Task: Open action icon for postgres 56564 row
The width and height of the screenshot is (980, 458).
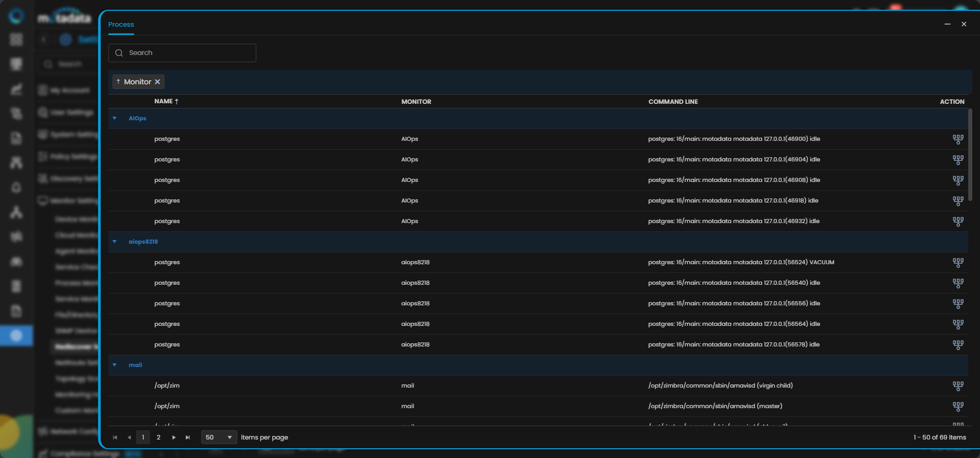Action: tap(958, 324)
